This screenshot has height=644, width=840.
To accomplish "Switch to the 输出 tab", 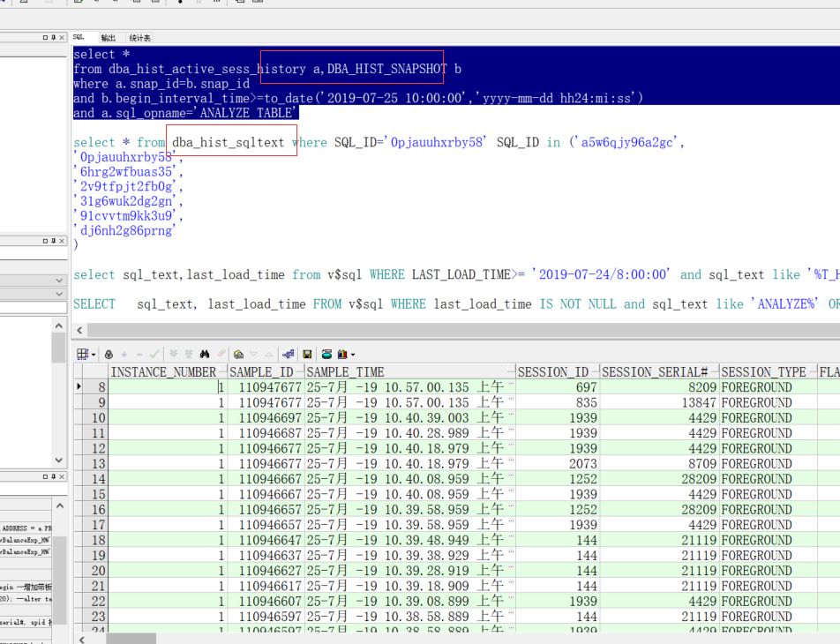I will (x=108, y=38).
